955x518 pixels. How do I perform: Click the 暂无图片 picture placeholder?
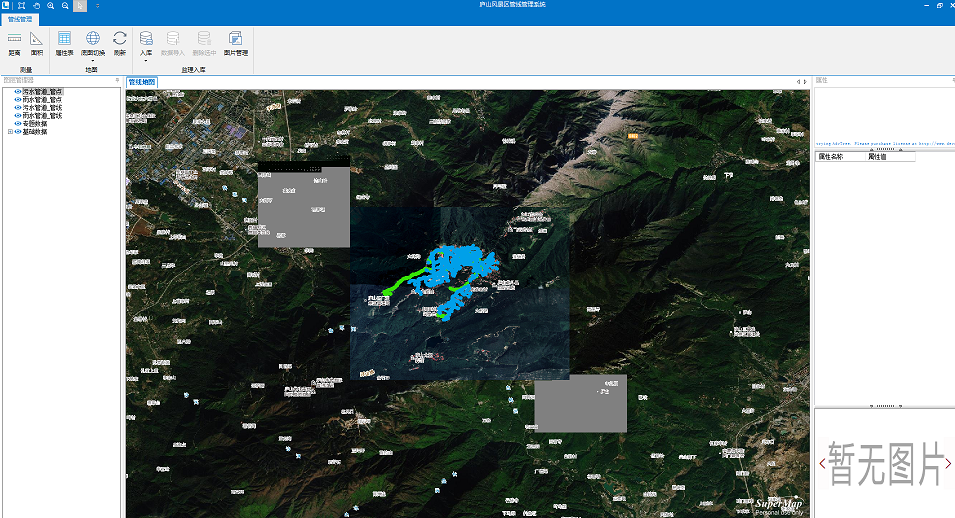click(x=885, y=464)
